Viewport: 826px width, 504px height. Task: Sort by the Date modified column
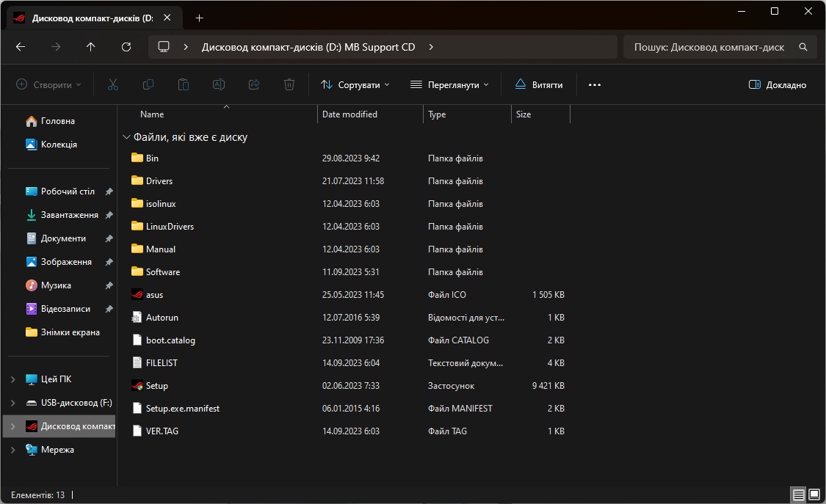[350, 114]
